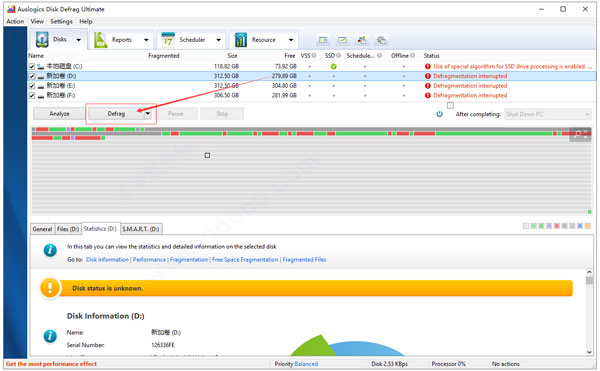
Task: Open the Resource dropdown arrow
Action: pyautogui.click(x=291, y=40)
